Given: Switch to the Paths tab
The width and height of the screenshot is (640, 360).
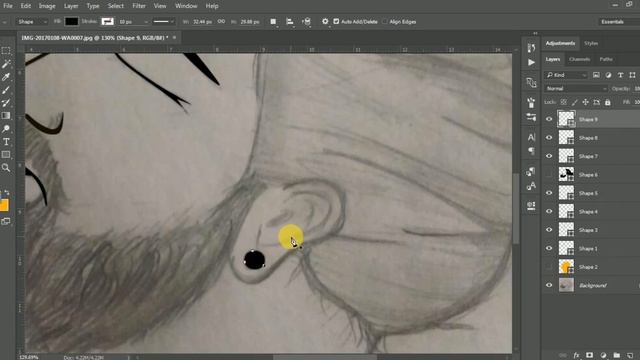Looking at the screenshot, I should [x=606, y=59].
